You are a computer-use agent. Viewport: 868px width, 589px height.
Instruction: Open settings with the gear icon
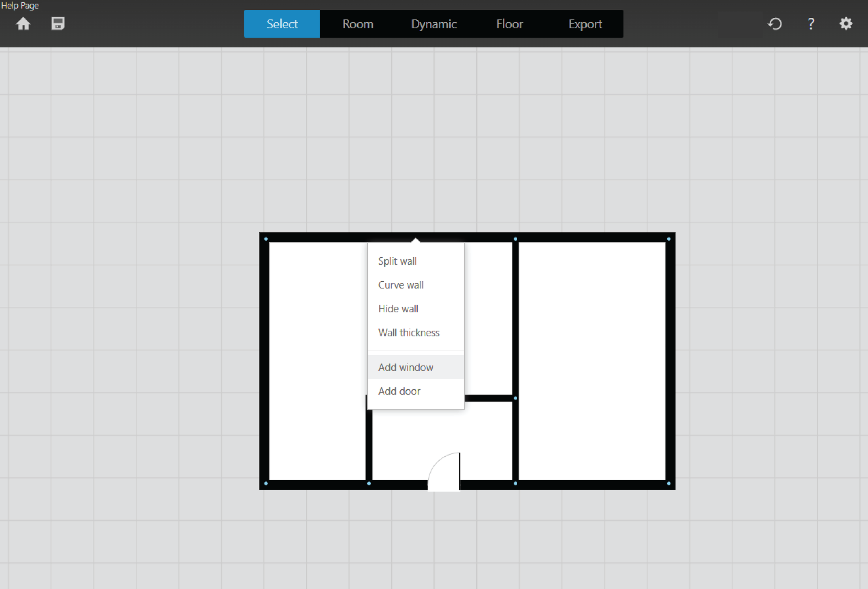click(x=846, y=24)
